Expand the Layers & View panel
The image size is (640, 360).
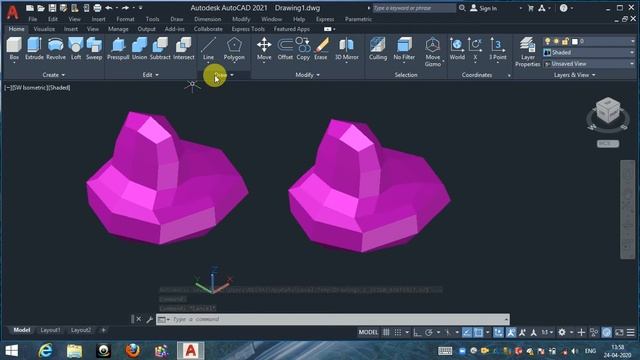(x=574, y=75)
